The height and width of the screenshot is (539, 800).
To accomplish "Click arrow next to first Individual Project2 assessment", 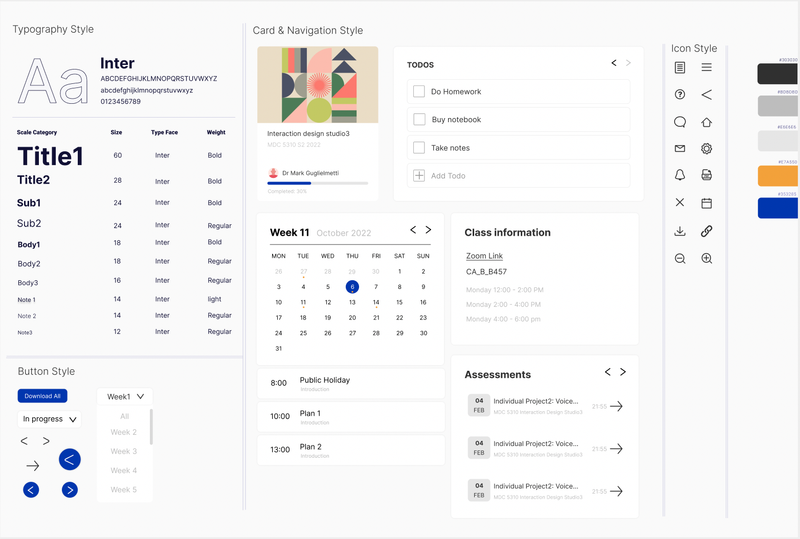I will click(x=616, y=406).
